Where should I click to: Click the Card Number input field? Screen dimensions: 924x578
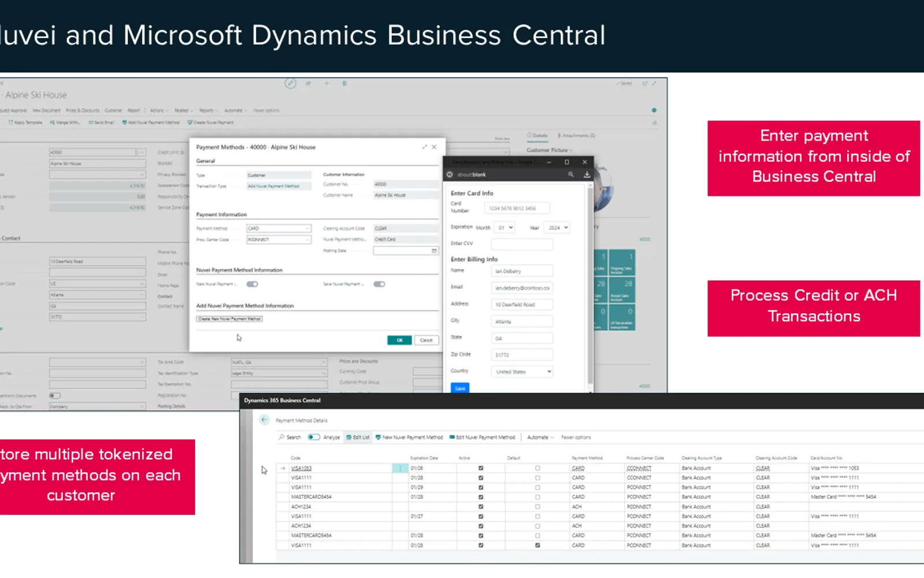click(x=517, y=208)
